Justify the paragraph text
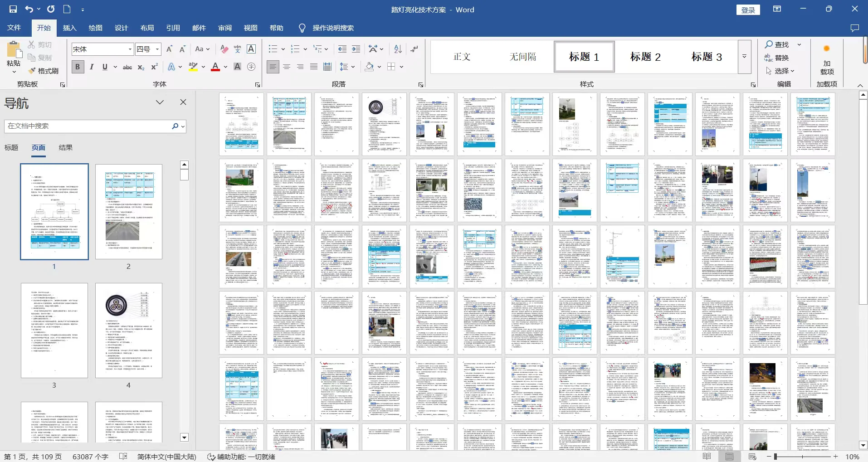 tap(314, 67)
